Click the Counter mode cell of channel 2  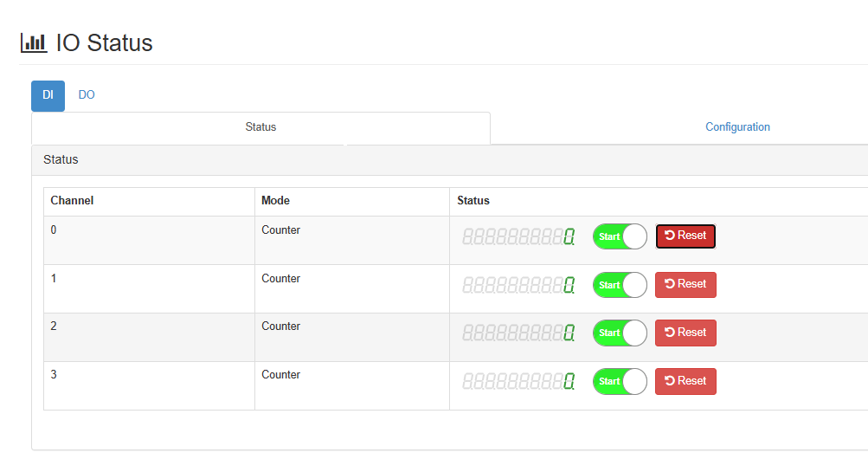click(352, 338)
